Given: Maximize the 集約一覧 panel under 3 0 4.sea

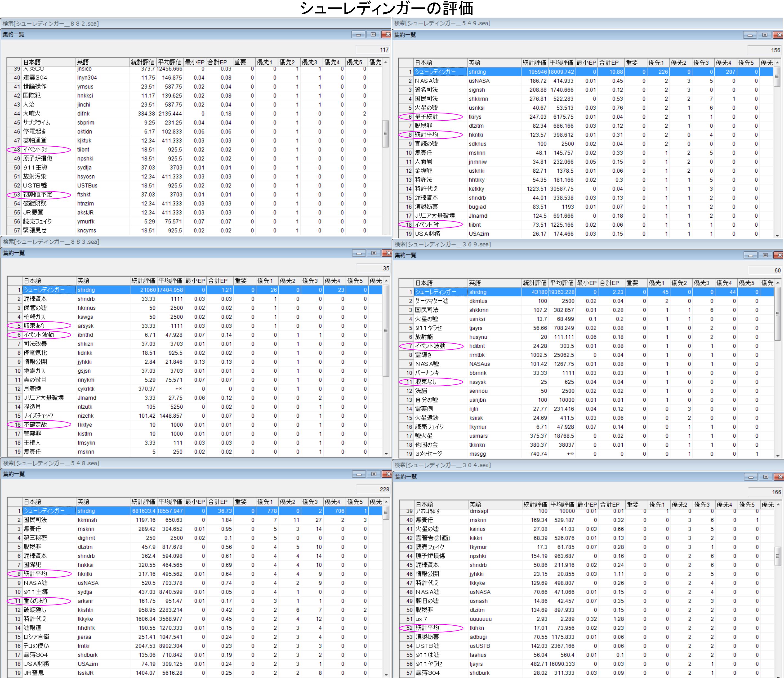Looking at the screenshot, I should tap(765, 477).
